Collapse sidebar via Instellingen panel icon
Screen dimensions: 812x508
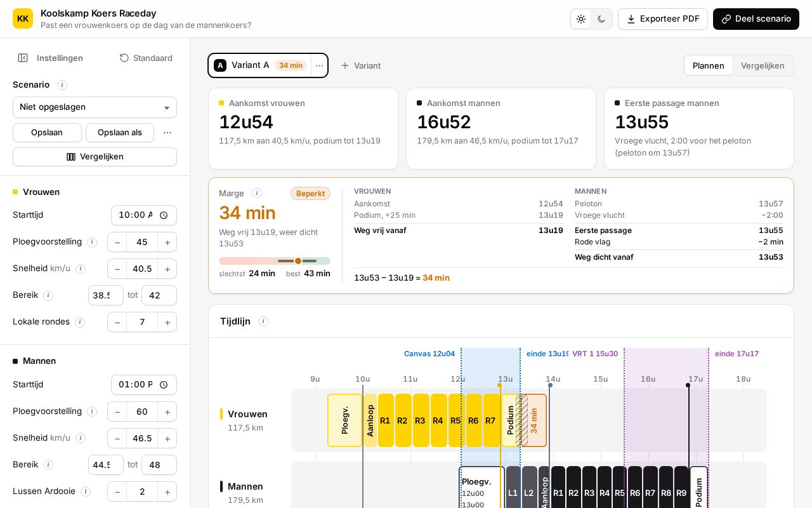[x=23, y=58]
